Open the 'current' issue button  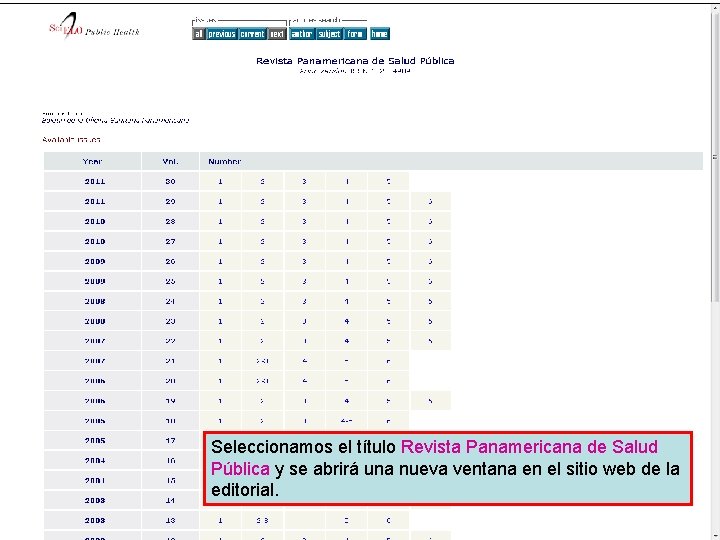pos(253,34)
